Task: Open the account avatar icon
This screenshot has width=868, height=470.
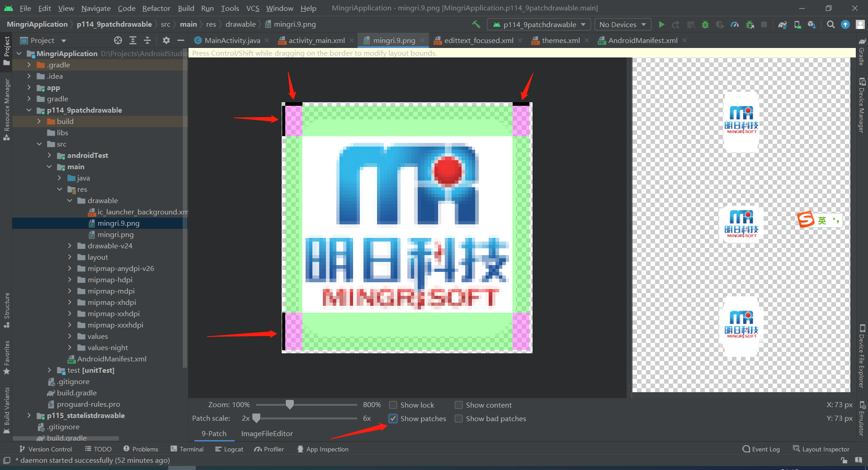Action: [860, 24]
